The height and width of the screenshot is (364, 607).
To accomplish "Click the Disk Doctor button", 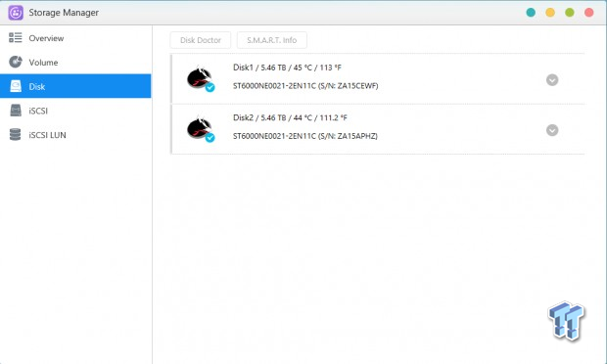I will 200,40.
